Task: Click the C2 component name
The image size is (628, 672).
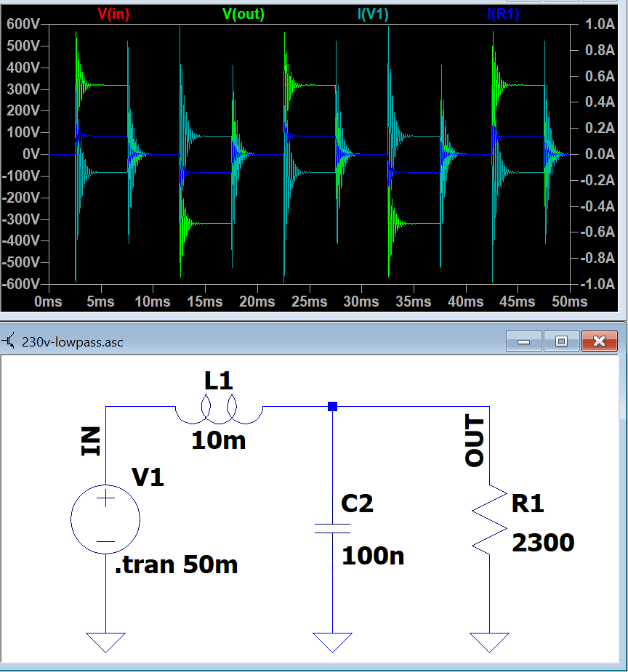Action: pos(357,503)
